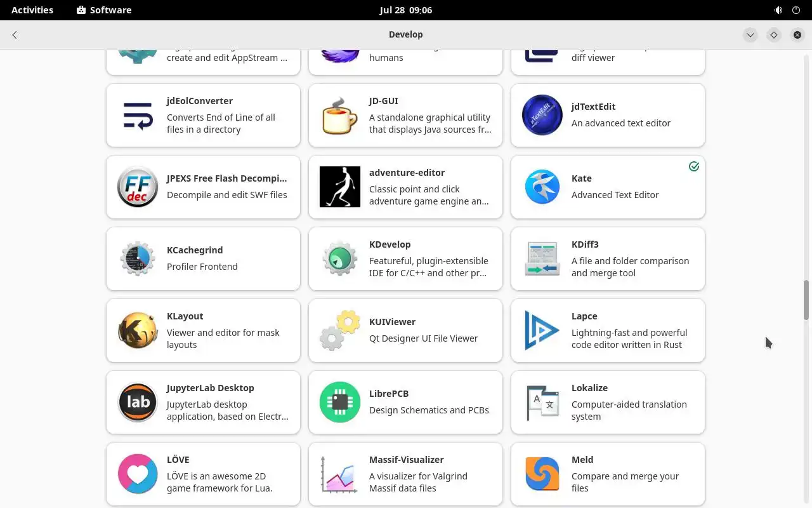Click the Lokalize translation icon

(542, 402)
